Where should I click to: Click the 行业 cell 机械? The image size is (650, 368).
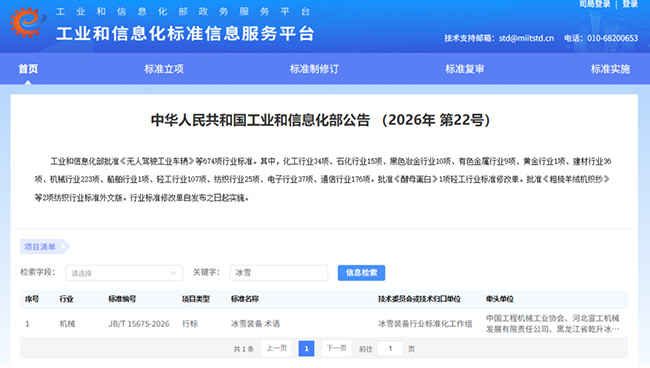click(67, 324)
